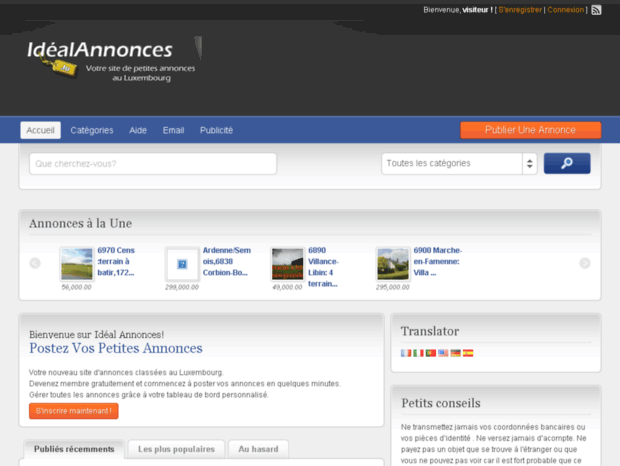The width and height of the screenshot is (620, 466).
Task: Open the RSS feed icon
Action: tap(596, 10)
